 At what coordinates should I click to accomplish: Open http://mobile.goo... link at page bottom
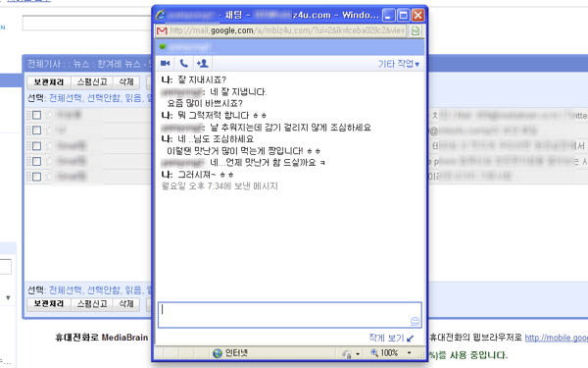(556, 338)
